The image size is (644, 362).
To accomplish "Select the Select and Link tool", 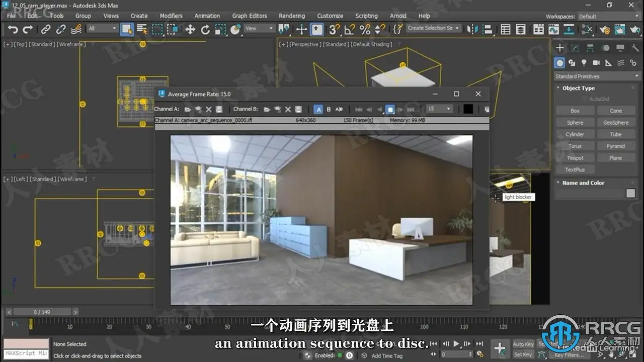I will point(46,30).
